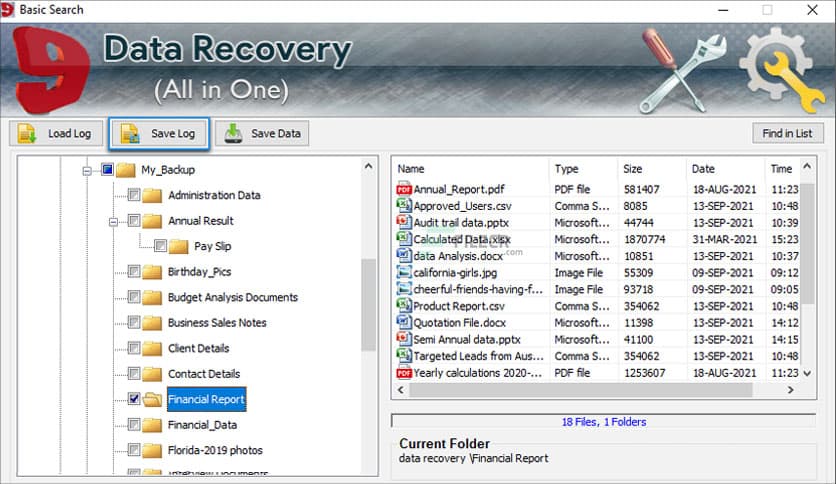The image size is (836, 484).
Task: Check the Pay Slip checkbox
Action: pyautogui.click(x=160, y=246)
